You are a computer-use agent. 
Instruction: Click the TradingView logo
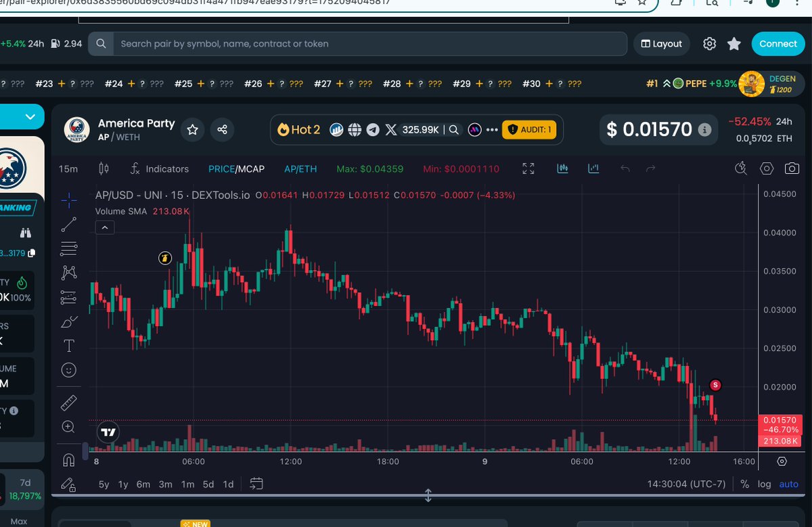tap(107, 432)
